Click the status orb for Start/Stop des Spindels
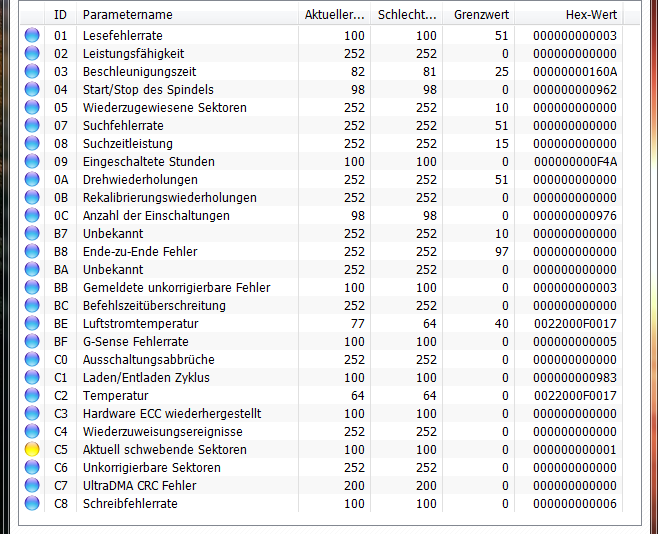Viewport: 658px width, 534px height. pos(32,89)
